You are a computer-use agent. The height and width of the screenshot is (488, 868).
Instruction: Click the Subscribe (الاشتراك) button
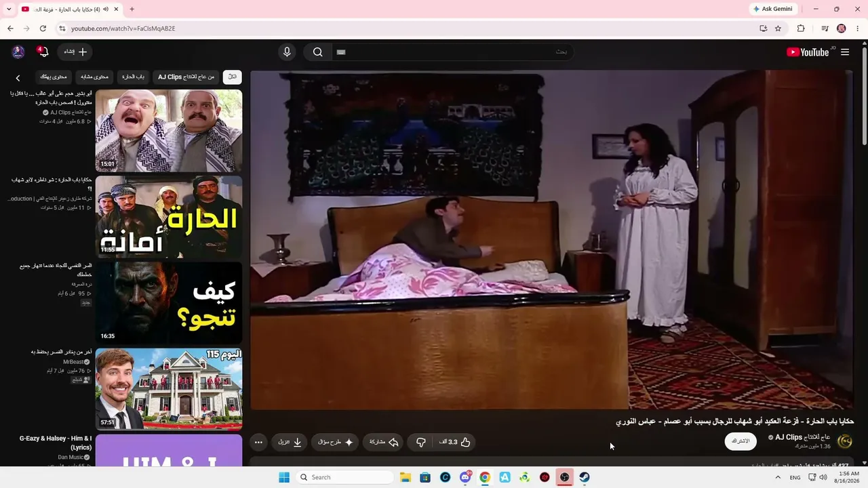tap(741, 441)
